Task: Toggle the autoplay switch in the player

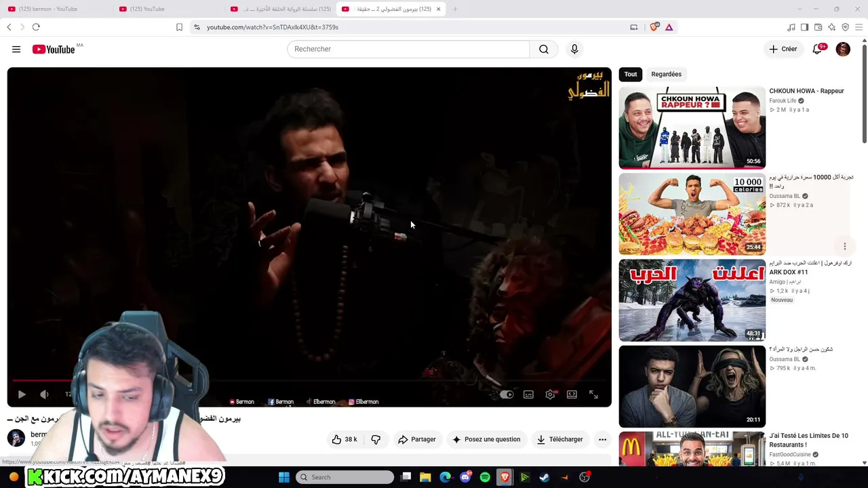Action: (x=507, y=394)
